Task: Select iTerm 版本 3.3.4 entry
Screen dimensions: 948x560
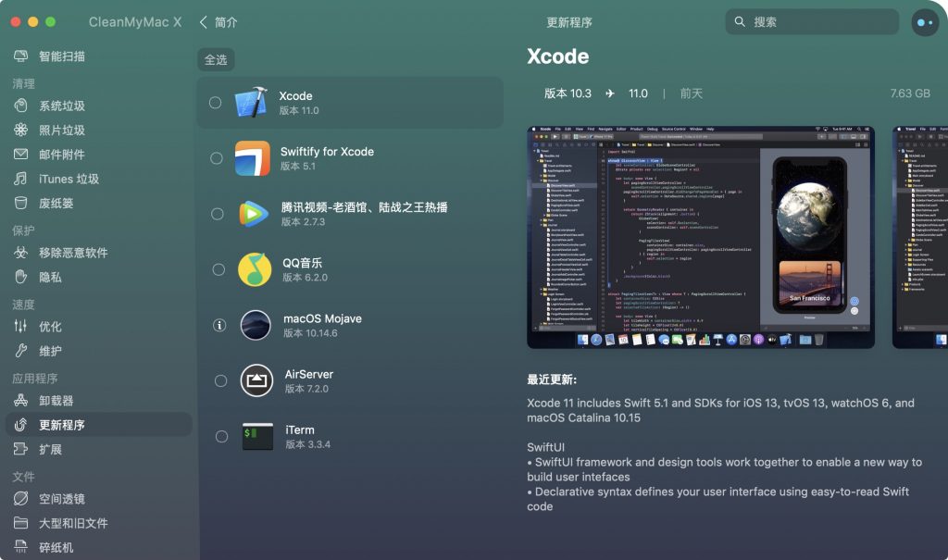Action: tap(308, 437)
